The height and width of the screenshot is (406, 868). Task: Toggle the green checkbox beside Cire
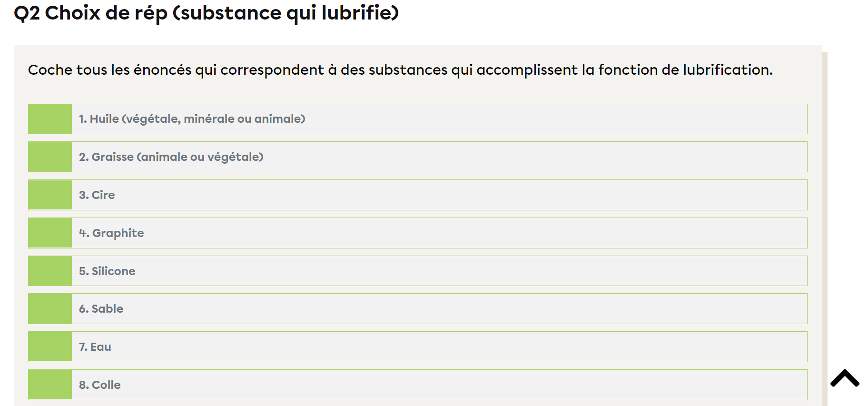click(x=50, y=195)
